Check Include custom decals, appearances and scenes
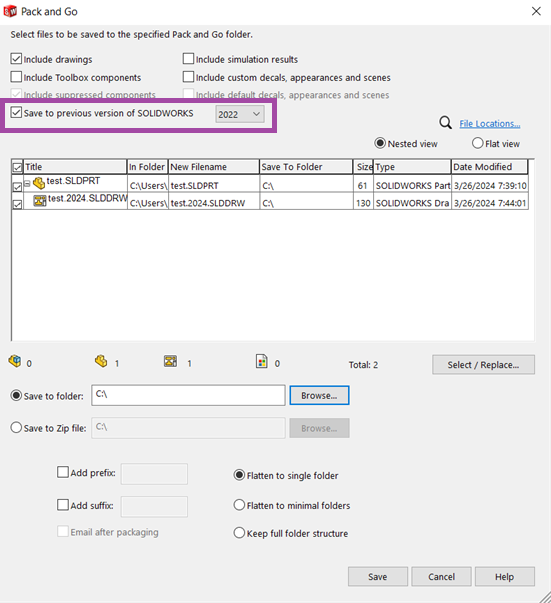This screenshot has width=551, height=603. [x=188, y=77]
